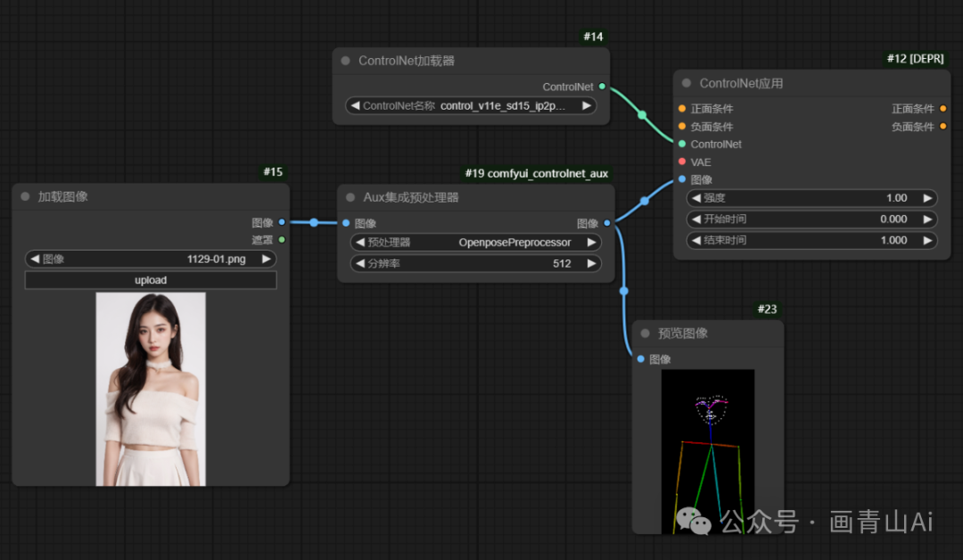Click the 负面条件 output port on ControlNet应用

pyautogui.click(x=942, y=127)
